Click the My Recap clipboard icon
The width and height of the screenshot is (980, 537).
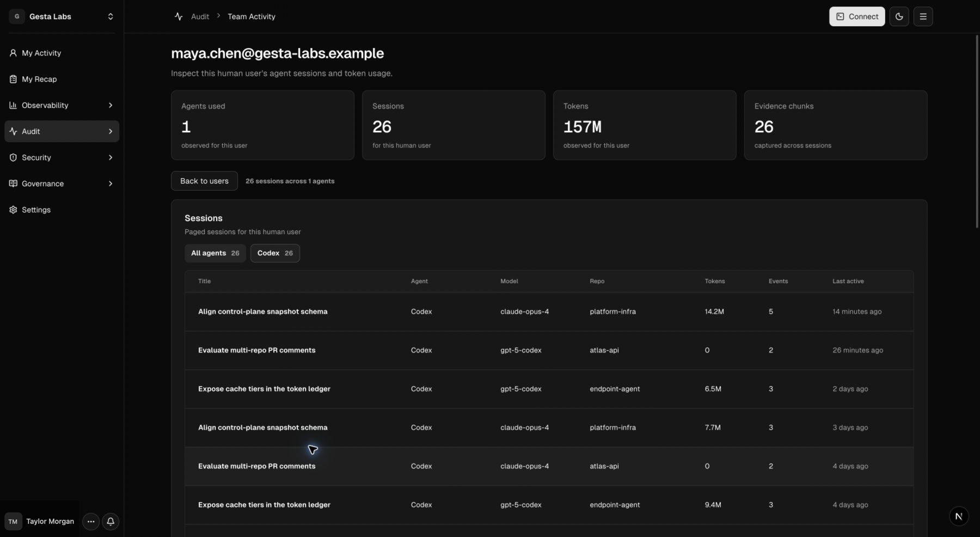pos(13,79)
